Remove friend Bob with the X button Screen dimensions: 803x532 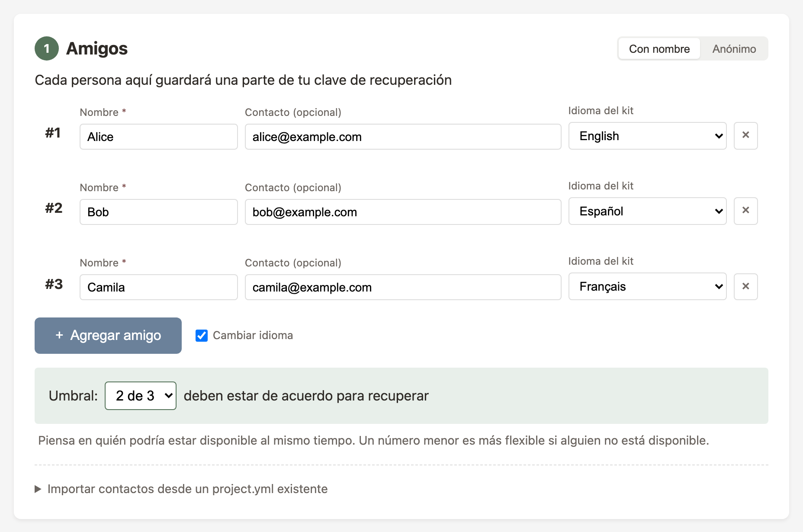(x=745, y=211)
